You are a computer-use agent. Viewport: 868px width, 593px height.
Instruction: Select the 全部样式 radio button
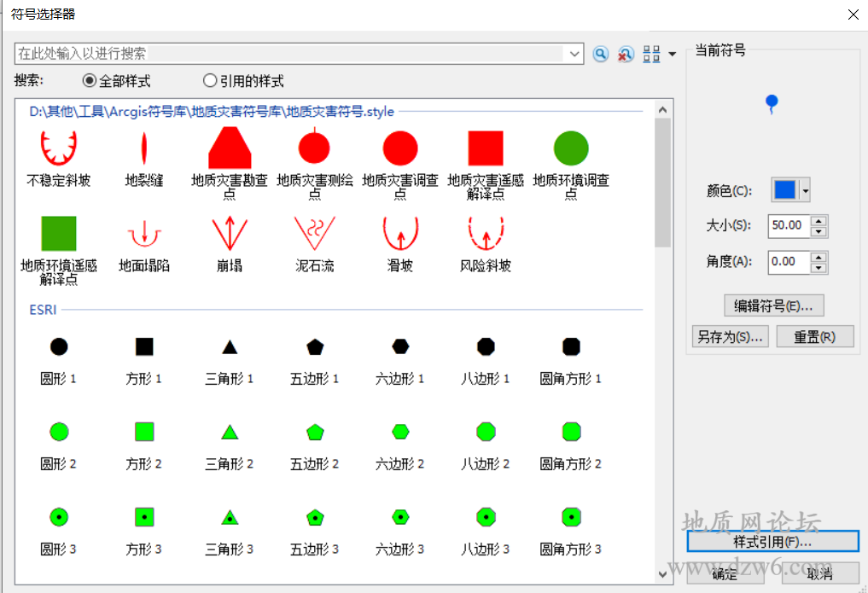tap(90, 81)
